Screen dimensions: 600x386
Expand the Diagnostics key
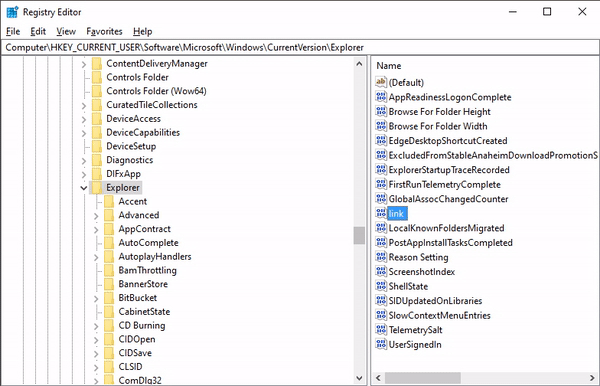point(84,161)
